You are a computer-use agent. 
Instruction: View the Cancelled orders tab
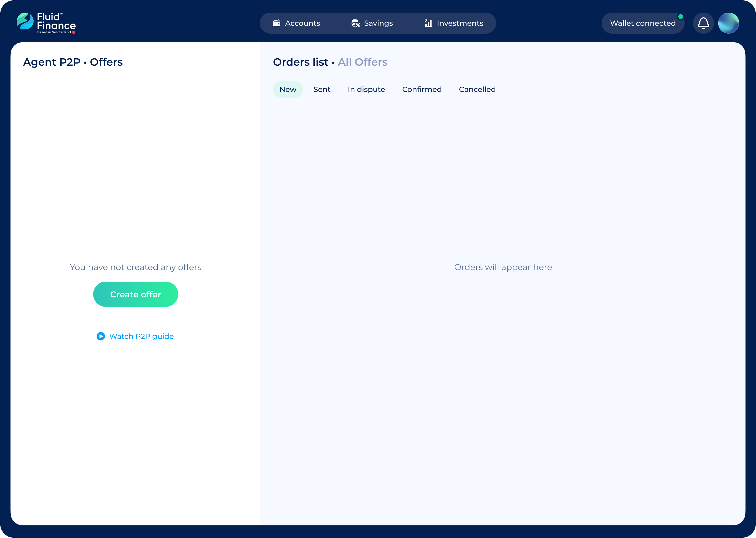point(477,89)
